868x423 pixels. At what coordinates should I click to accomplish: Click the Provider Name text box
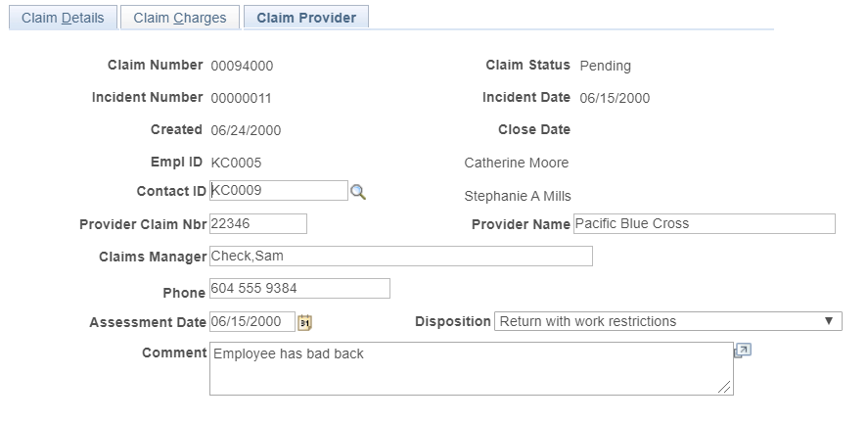704,224
